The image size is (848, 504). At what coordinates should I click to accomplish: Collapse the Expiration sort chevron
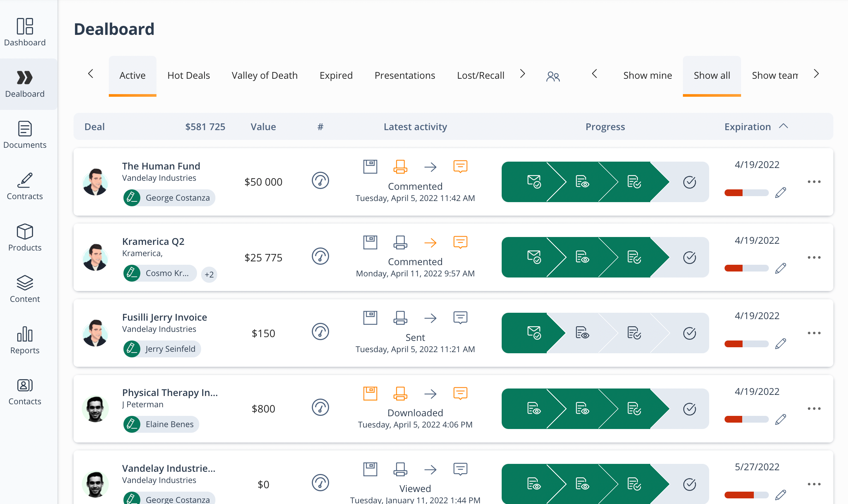click(x=783, y=126)
